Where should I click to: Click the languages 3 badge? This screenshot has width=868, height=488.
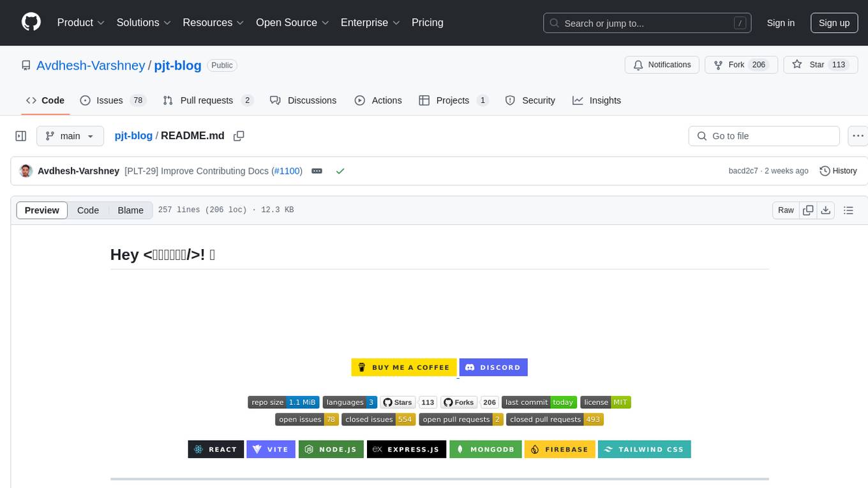[x=350, y=402]
